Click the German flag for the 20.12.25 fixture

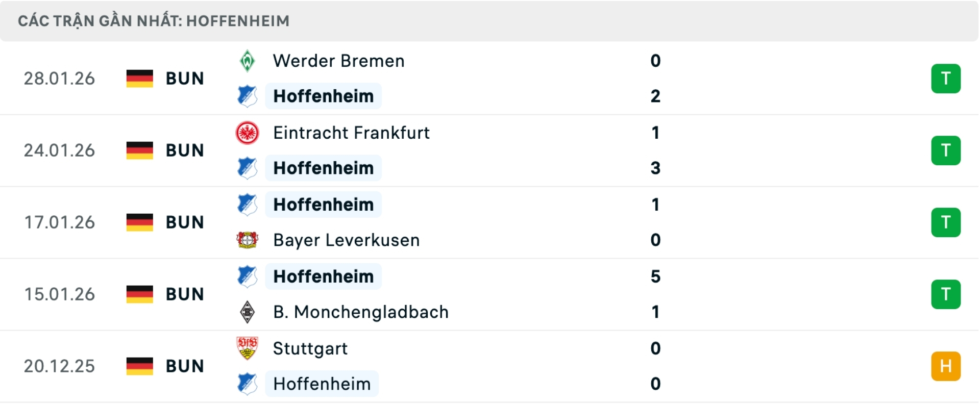coord(139,366)
